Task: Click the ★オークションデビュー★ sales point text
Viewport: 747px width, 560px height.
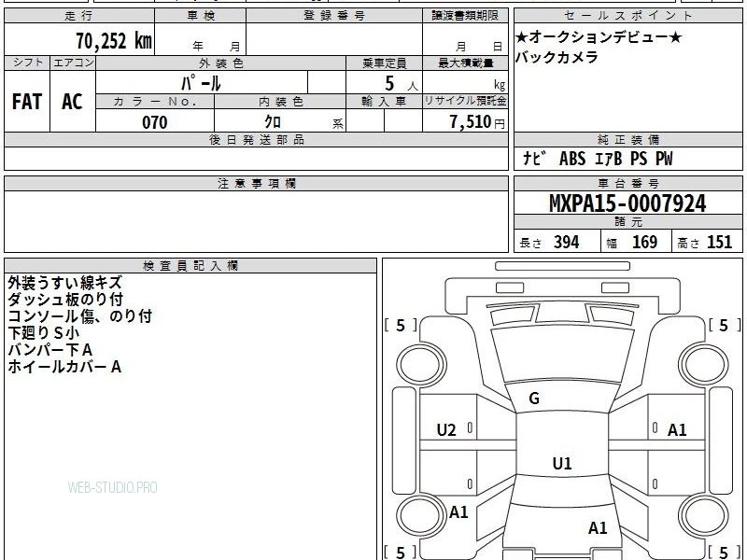Action: (x=599, y=37)
